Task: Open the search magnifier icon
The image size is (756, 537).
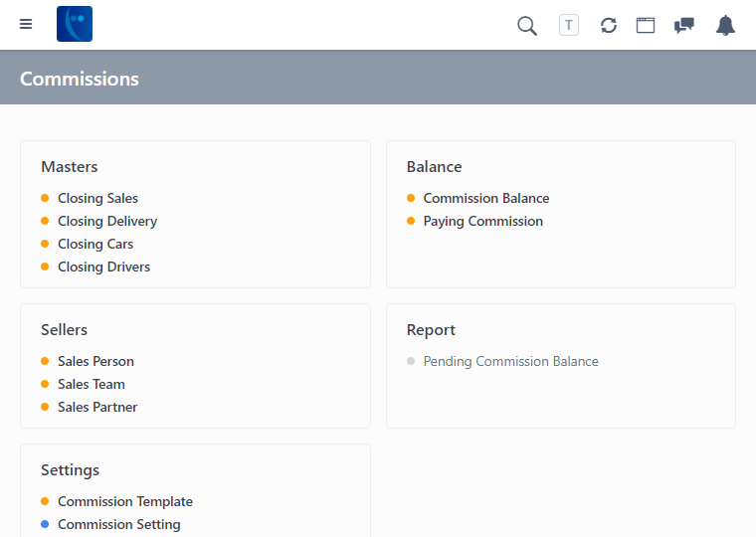Action: (x=527, y=25)
